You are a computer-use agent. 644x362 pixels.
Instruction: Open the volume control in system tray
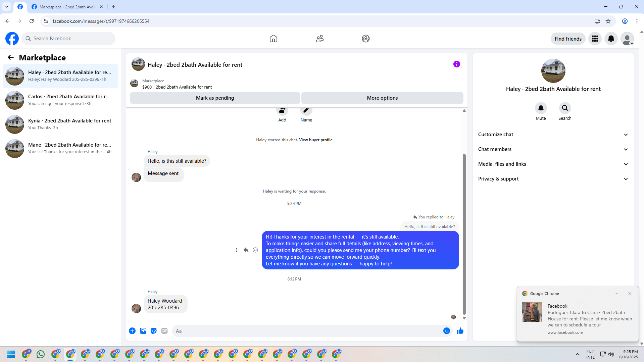[x=611, y=354]
